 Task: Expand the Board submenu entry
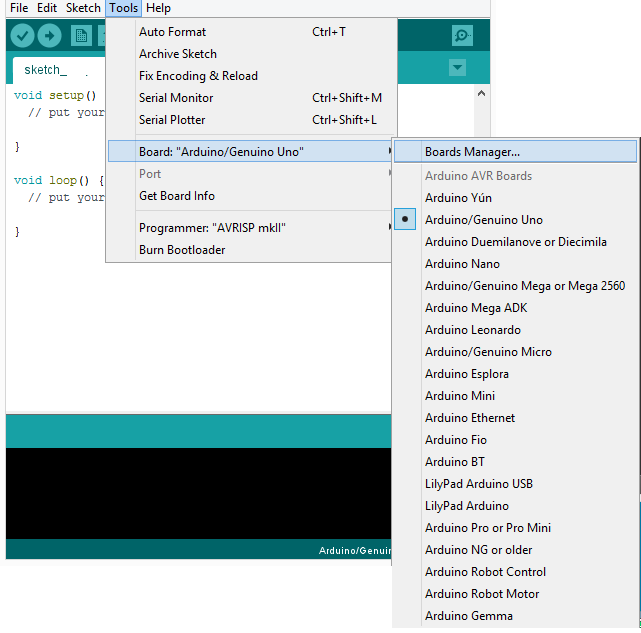click(x=250, y=152)
